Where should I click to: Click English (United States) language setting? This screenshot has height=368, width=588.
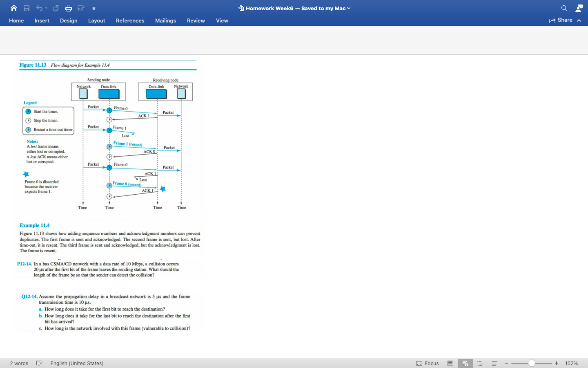coord(76,363)
